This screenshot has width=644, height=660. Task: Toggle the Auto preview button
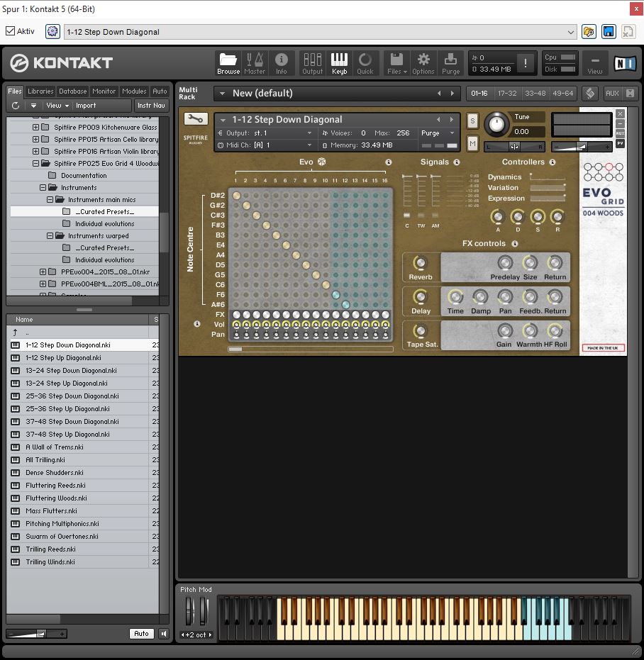coord(142,634)
